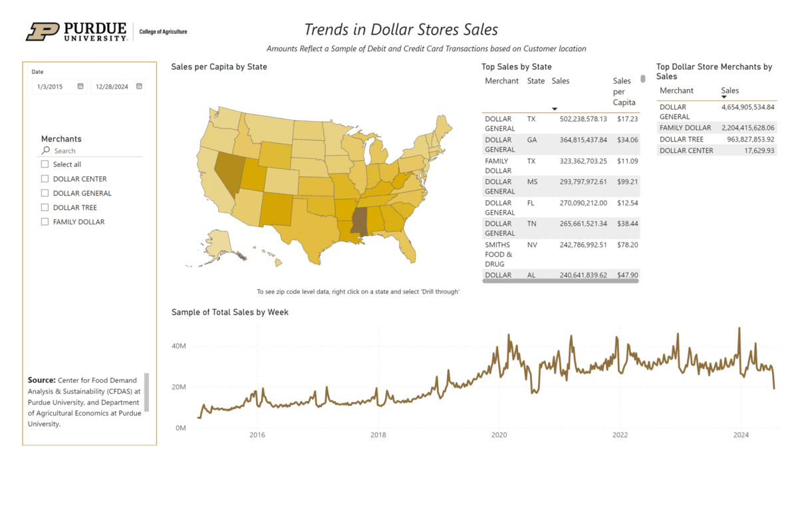Click the AL state cell
The image size is (798, 532).
click(x=531, y=275)
